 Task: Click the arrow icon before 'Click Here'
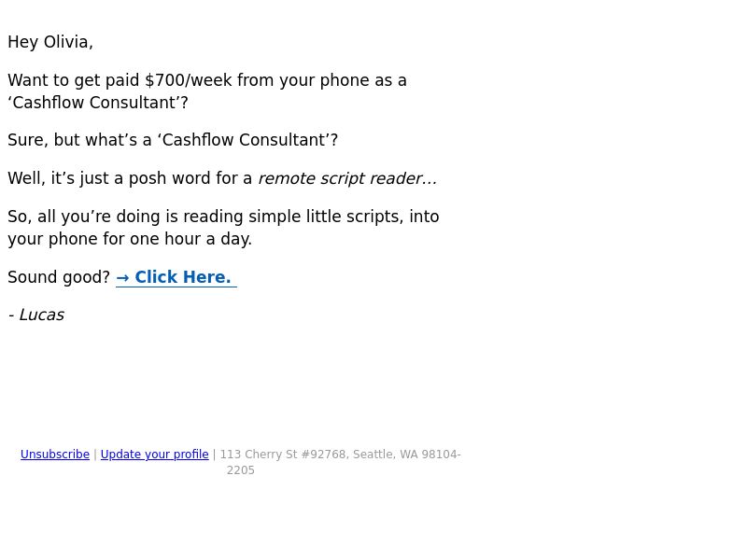coord(122,277)
